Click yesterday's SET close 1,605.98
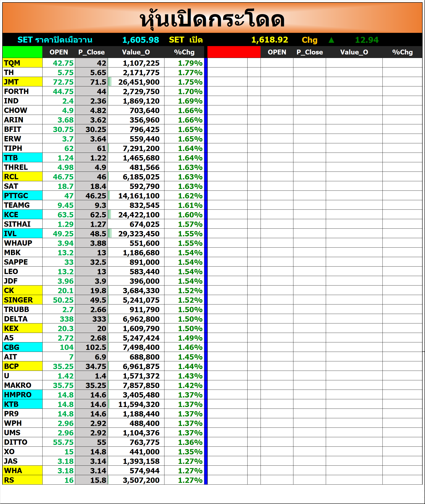 click(141, 40)
